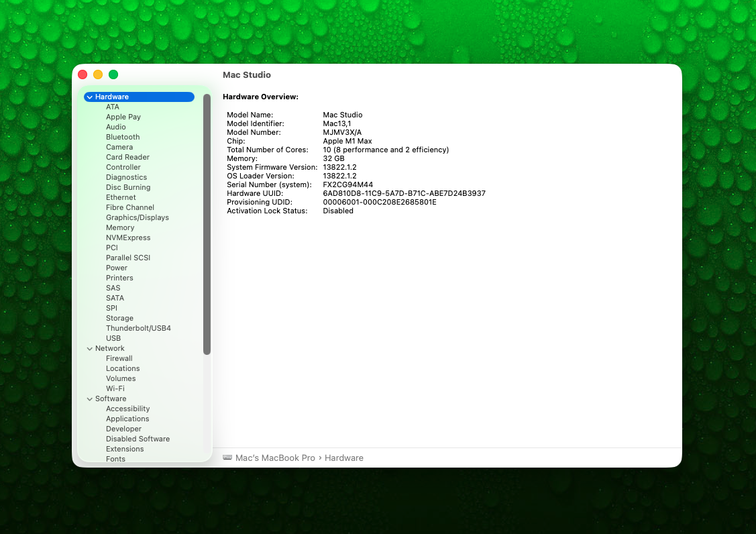This screenshot has height=534, width=756.
Task: Collapse the Hardware section chevron
Action: click(89, 97)
